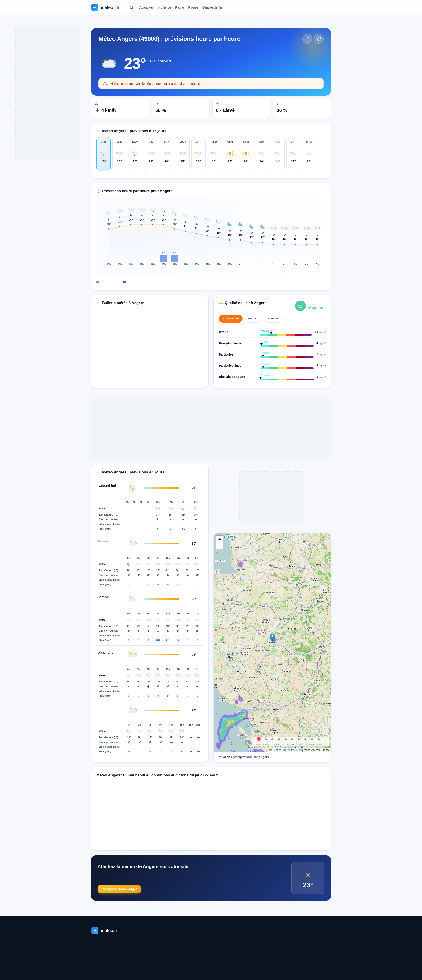Image resolution: width=422 pixels, height=980 pixels.
Task: Click the cloud icon beside Bulletin météo à Angers
Action: (x=98, y=303)
